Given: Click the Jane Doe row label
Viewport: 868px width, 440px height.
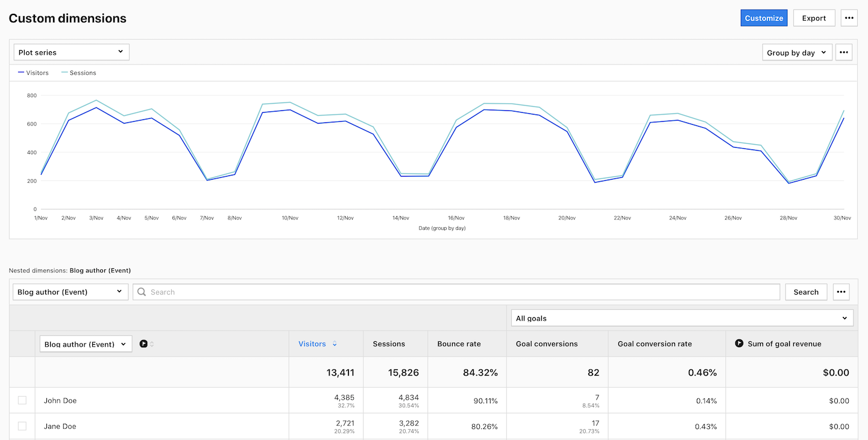Looking at the screenshot, I should 60,427.
